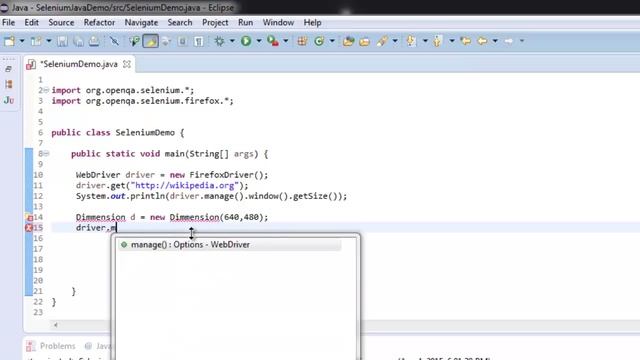Toggle the highlighted Mark Occurrences button
The image size is (640, 360).
click(151, 41)
